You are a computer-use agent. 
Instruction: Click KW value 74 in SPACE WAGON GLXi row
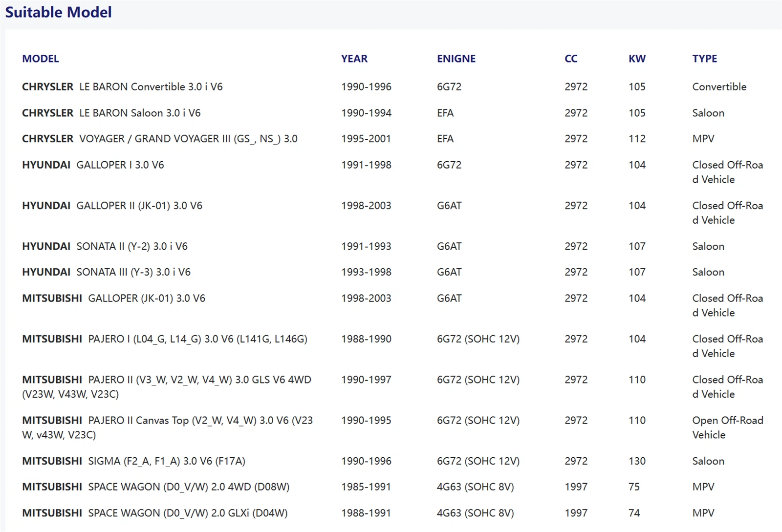634,513
